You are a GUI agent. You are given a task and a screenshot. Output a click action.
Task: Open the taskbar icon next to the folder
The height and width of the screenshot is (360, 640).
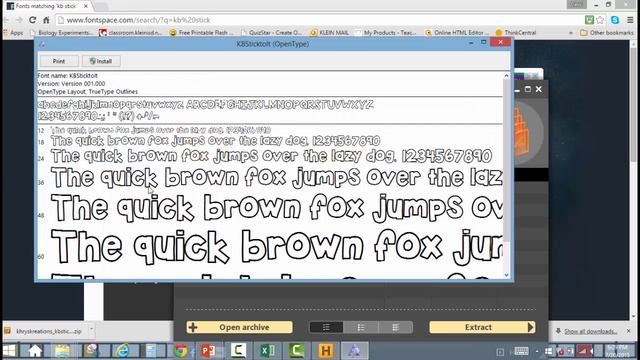(x=91, y=351)
